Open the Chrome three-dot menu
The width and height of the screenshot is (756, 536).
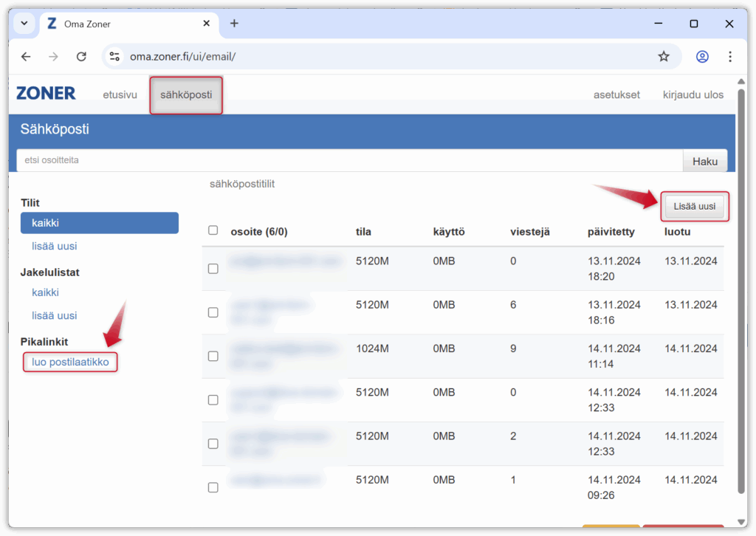[x=730, y=57]
